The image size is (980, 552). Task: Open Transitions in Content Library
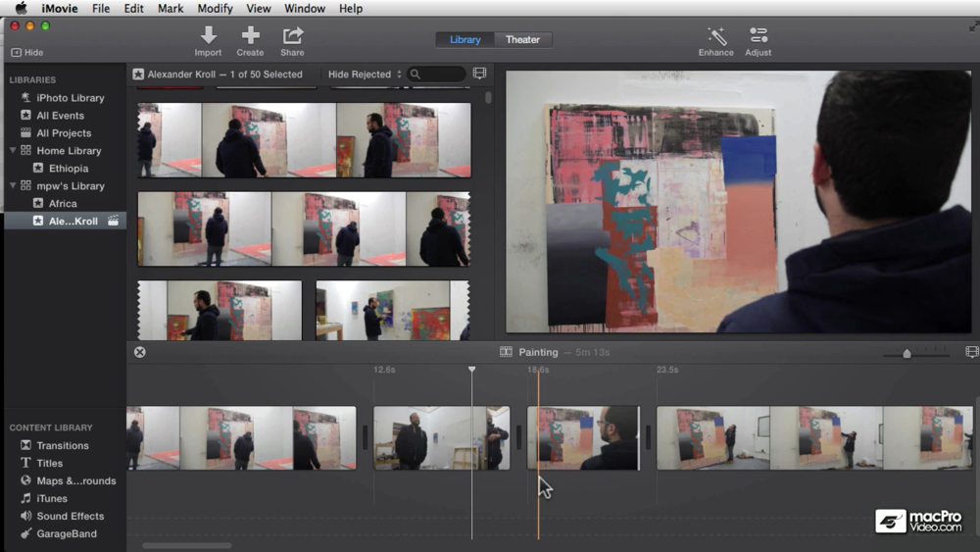tap(65, 445)
